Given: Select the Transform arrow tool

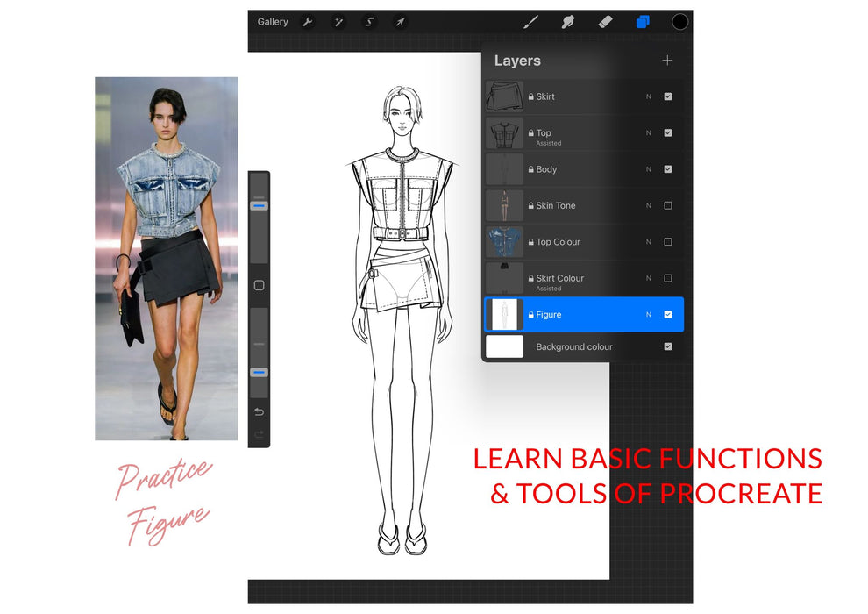Looking at the screenshot, I should click(400, 22).
